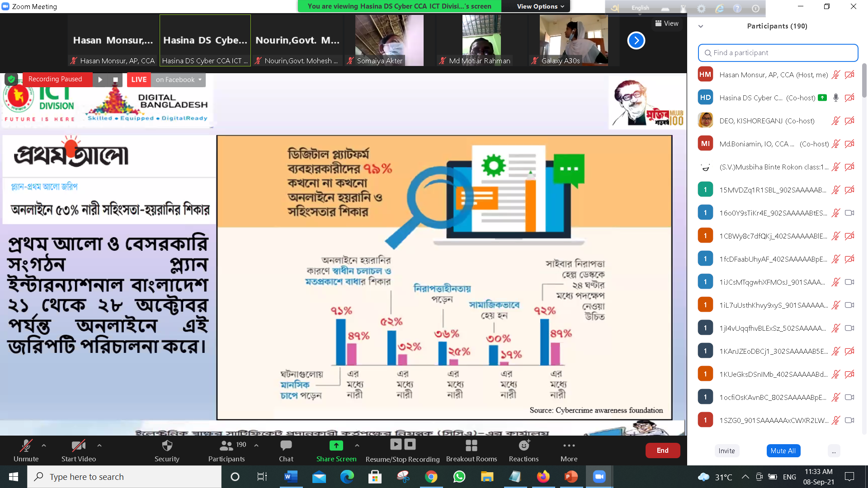Screen dimensions: 868x488
Task: Click the Internet Explorer icon in the top floating bar
Action: pyautogui.click(x=719, y=9)
